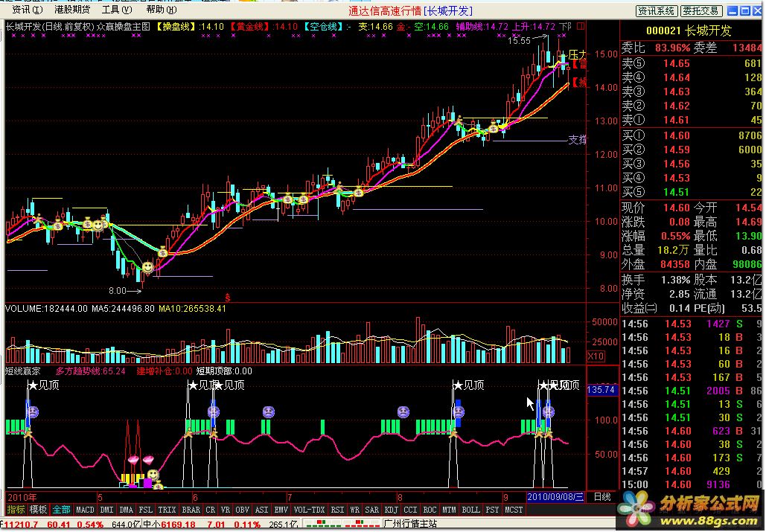Switch to the OBV indicator tab
766x532 pixels.
tap(243, 510)
